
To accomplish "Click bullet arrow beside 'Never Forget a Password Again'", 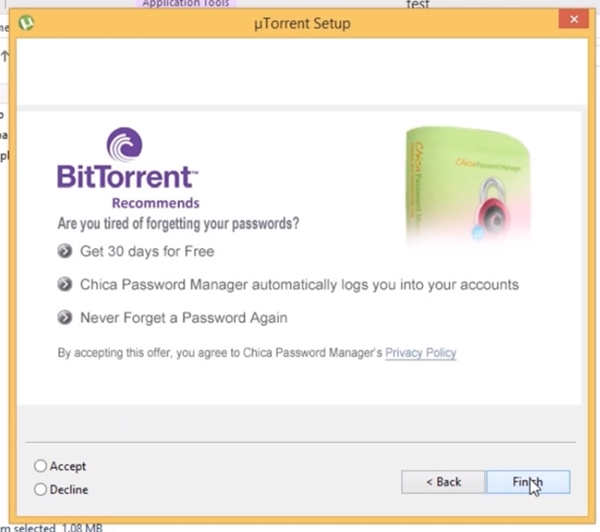I will 65,318.
